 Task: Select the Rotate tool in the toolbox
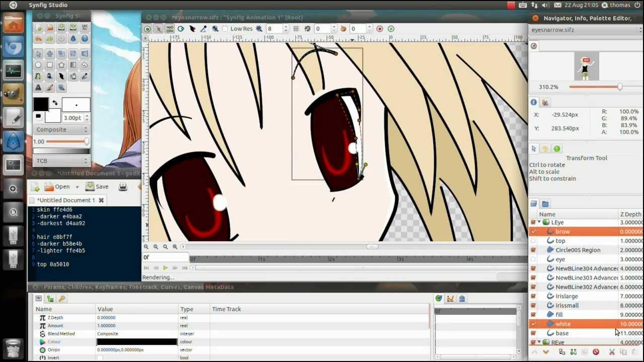point(73,54)
